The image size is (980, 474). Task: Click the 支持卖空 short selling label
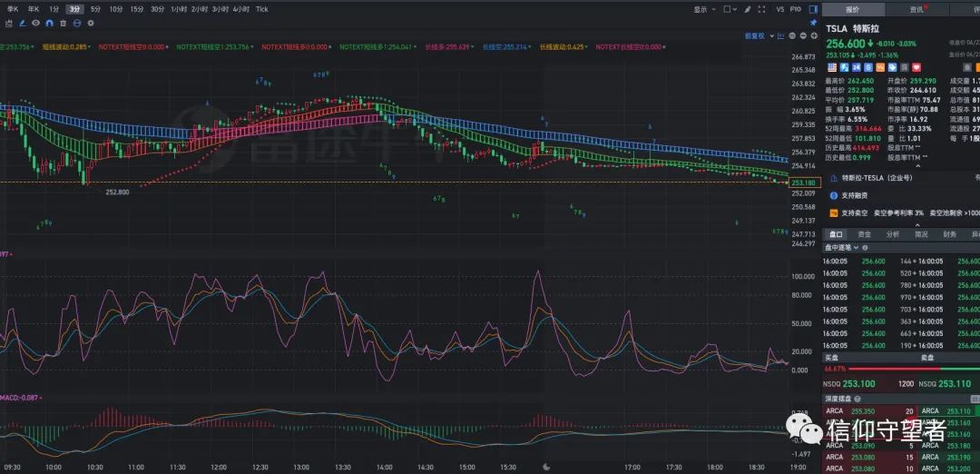[x=855, y=212]
